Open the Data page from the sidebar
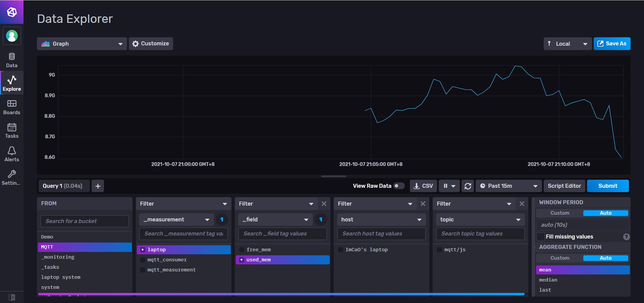The height and width of the screenshot is (303, 644). [x=11, y=60]
